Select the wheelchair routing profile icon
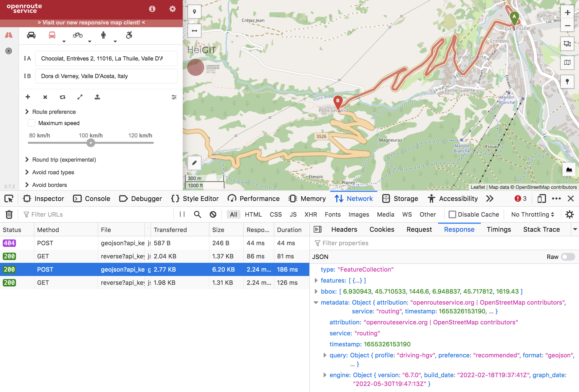Screen dimensions: 579x392 tap(129, 35)
